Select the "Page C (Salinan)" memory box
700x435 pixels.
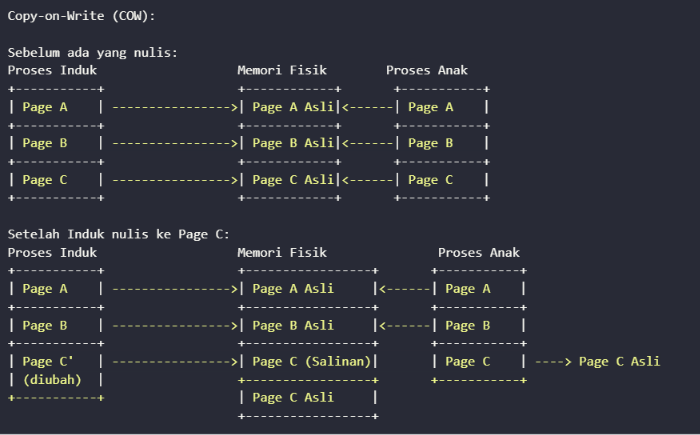click(312, 362)
